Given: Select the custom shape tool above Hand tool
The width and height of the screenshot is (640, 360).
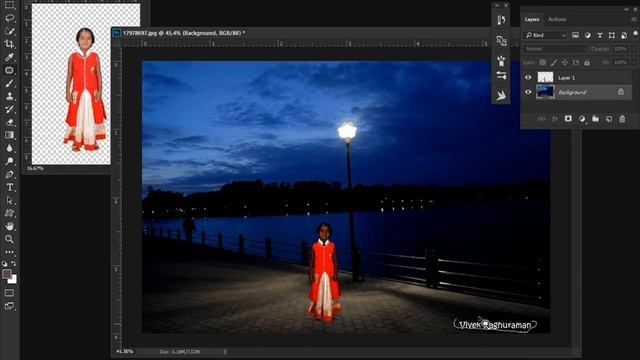Looking at the screenshot, I should pos(9,213).
